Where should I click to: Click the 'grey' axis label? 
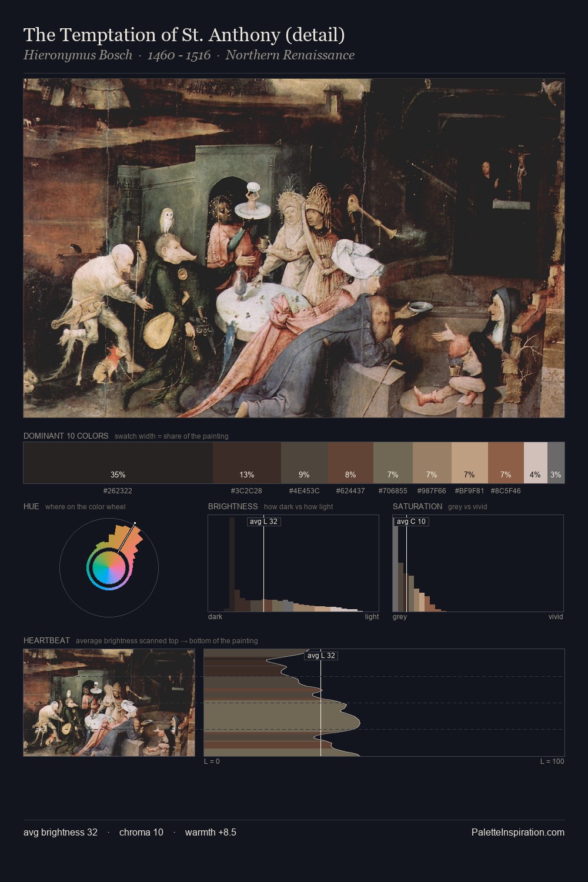tap(400, 617)
